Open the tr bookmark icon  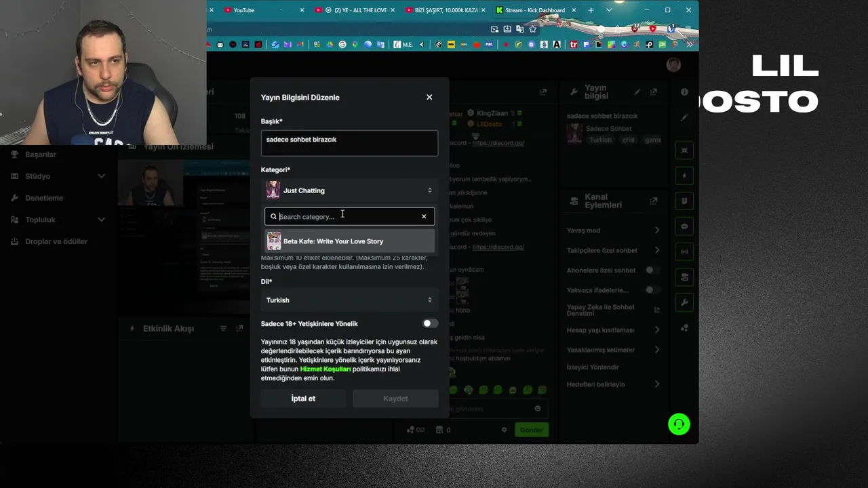[x=574, y=45]
